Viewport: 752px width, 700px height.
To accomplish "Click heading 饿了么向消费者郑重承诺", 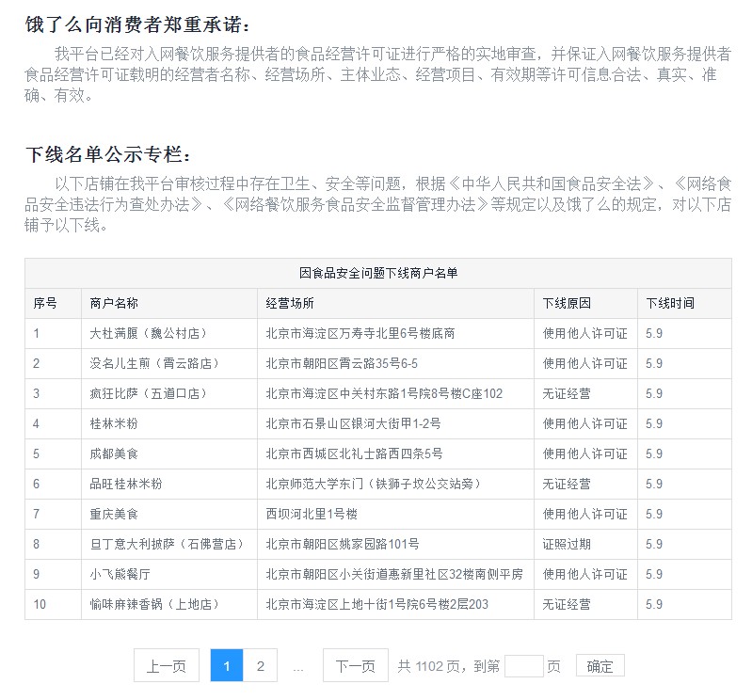I will 137,24.
